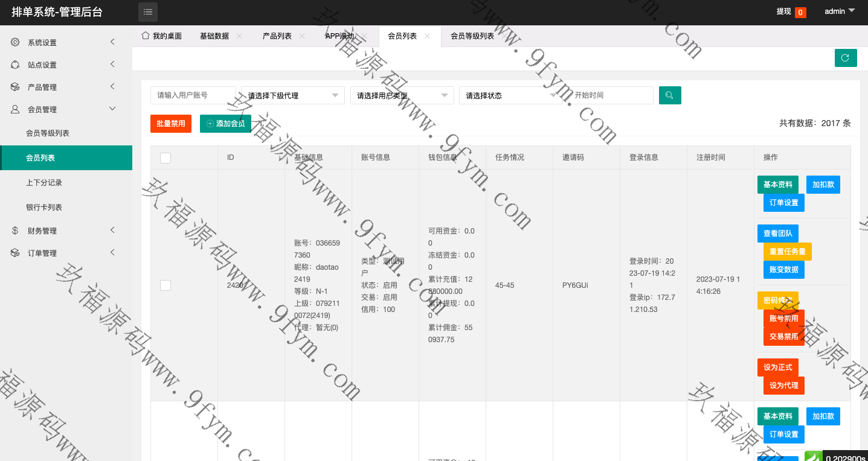The image size is (868, 461).
Task: Click the 请输入用户账号 input field
Action: pos(193,95)
